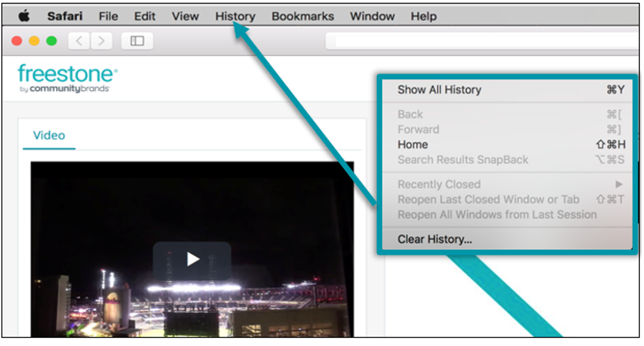Choose Show All History
The image size is (644, 346).
coord(507,89)
